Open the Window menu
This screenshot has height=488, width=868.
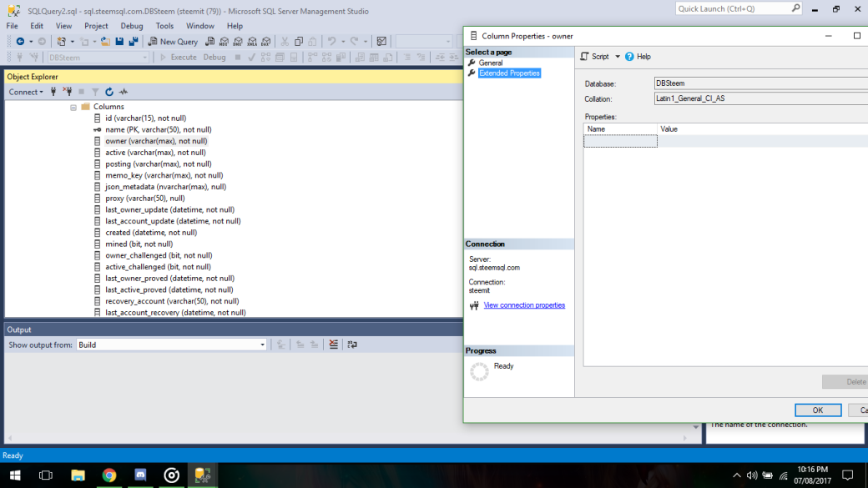(x=199, y=26)
